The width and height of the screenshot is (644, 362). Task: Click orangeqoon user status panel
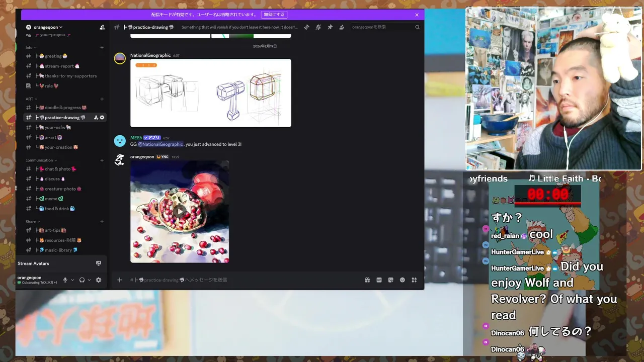tap(38, 280)
